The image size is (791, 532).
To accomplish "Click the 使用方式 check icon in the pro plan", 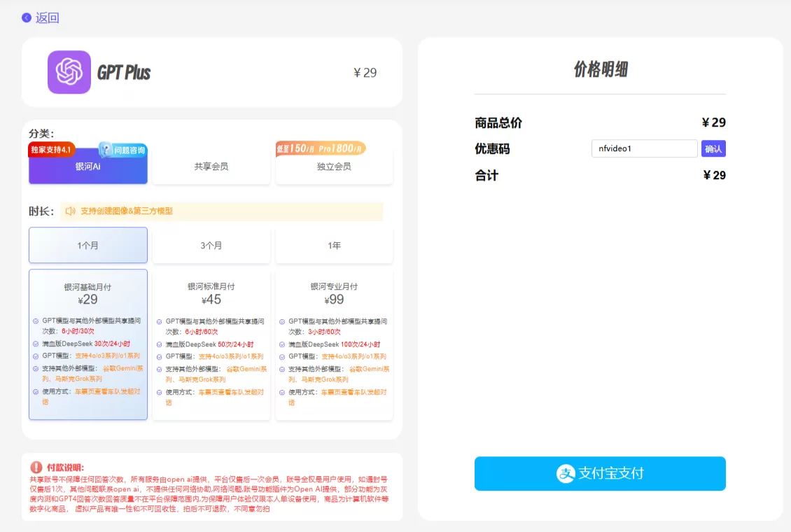I will pos(282,392).
